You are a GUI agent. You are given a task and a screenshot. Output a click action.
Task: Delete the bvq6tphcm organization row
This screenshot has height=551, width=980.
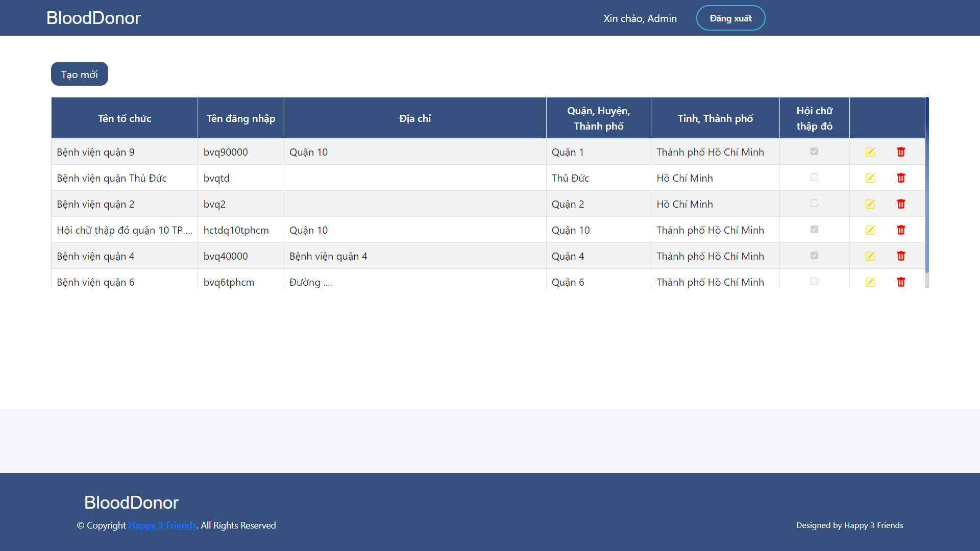(901, 282)
